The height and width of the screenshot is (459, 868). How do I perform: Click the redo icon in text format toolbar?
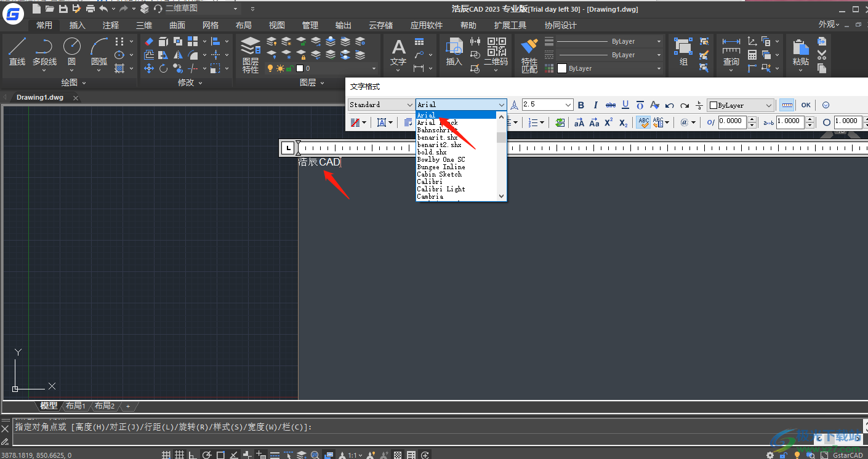pos(685,105)
